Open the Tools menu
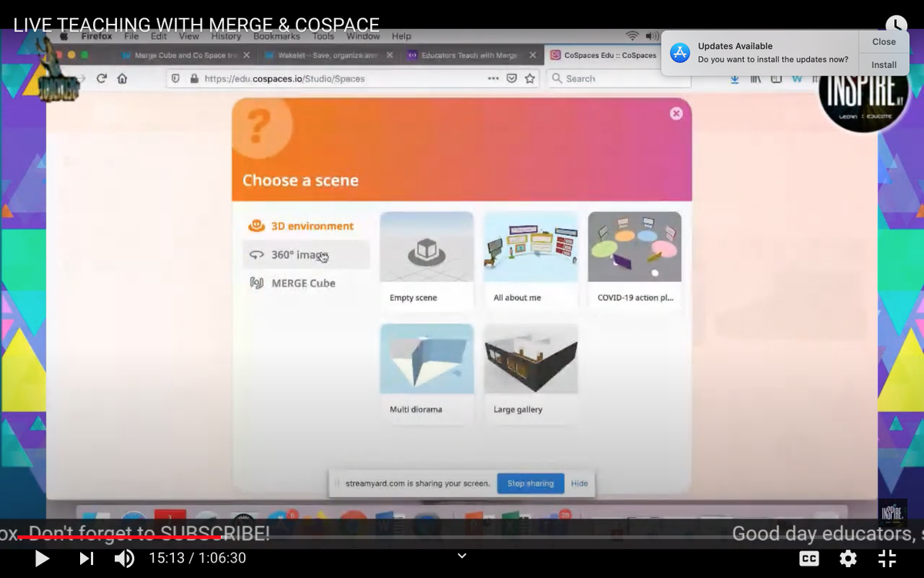This screenshot has width=924, height=578. (x=323, y=36)
